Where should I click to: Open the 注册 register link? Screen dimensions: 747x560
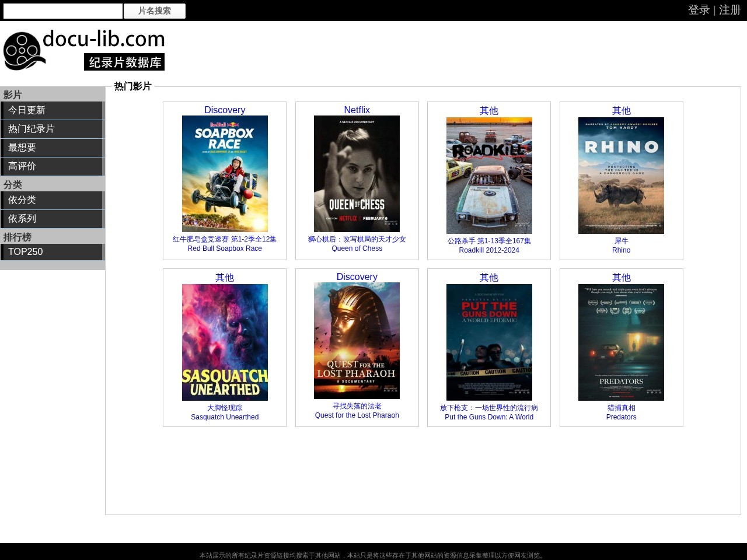pyautogui.click(x=729, y=10)
